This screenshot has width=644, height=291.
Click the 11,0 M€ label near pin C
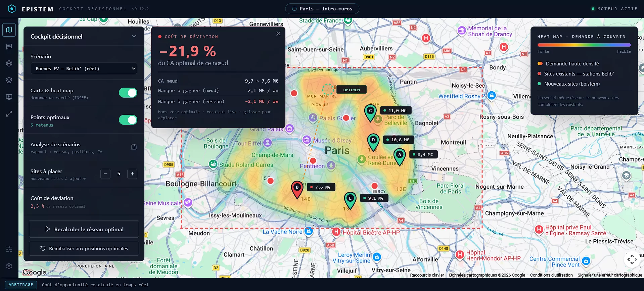tap(396, 110)
